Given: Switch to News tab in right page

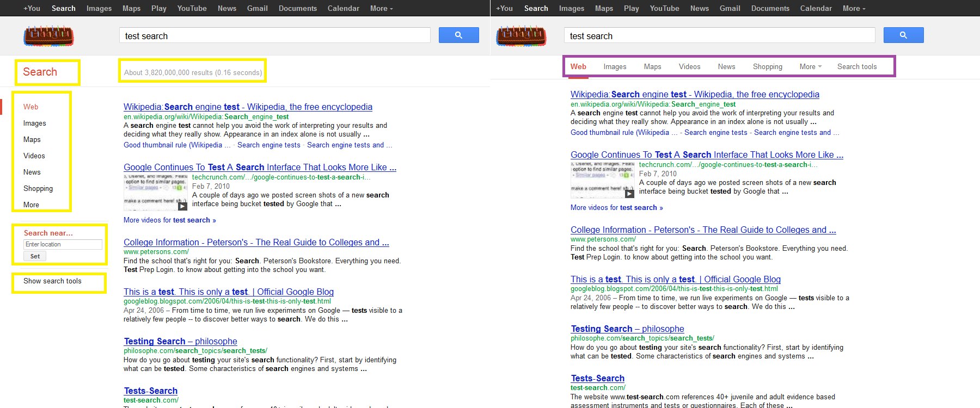Looking at the screenshot, I should 726,66.
